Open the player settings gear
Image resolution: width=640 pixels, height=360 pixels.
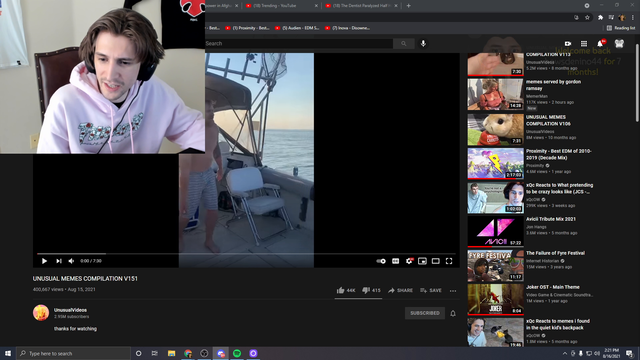(x=409, y=261)
